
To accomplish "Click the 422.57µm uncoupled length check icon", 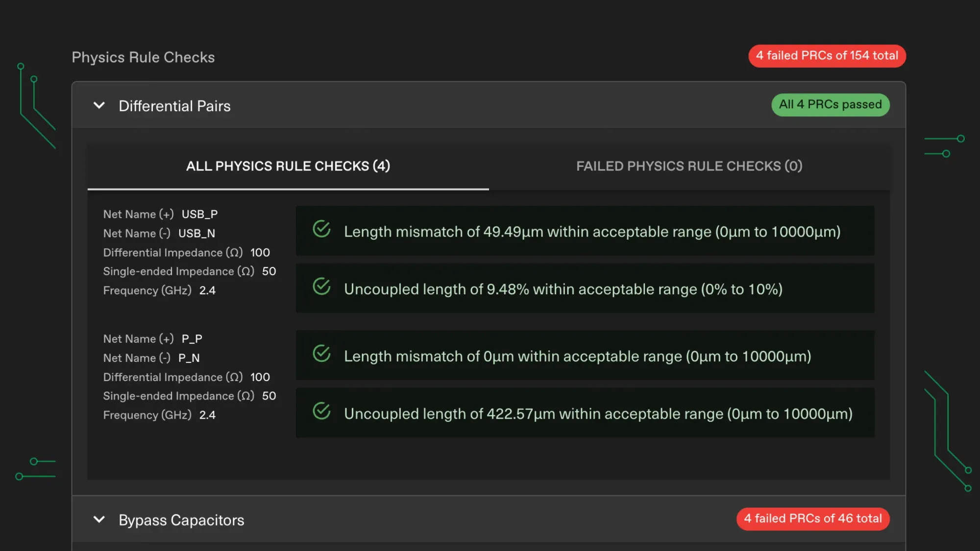I will pos(321,411).
